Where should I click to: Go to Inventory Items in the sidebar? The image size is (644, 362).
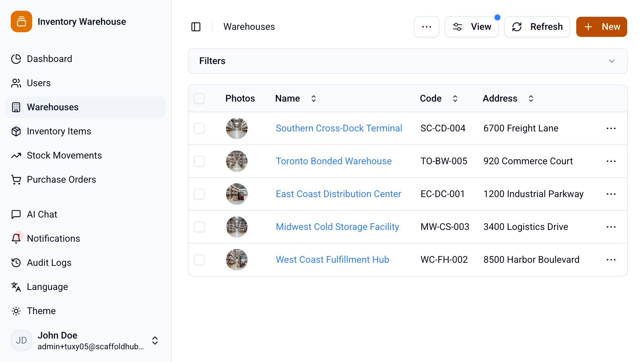[x=59, y=131]
